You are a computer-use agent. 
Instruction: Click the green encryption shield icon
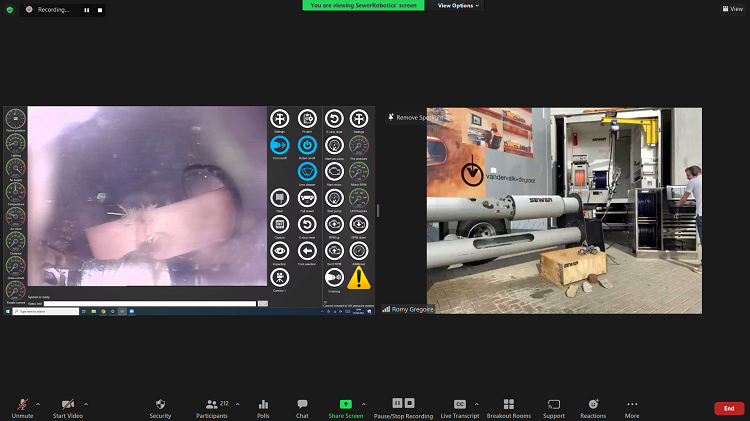pyautogui.click(x=10, y=10)
